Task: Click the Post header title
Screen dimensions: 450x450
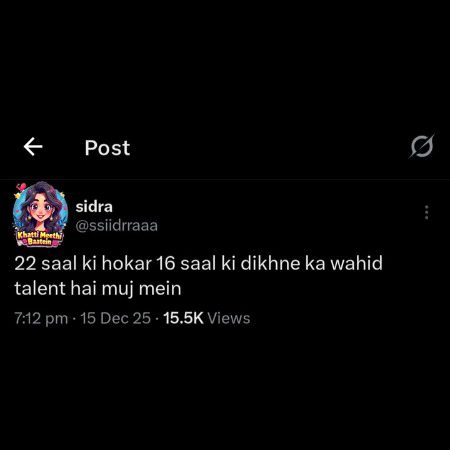Action: tap(107, 148)
